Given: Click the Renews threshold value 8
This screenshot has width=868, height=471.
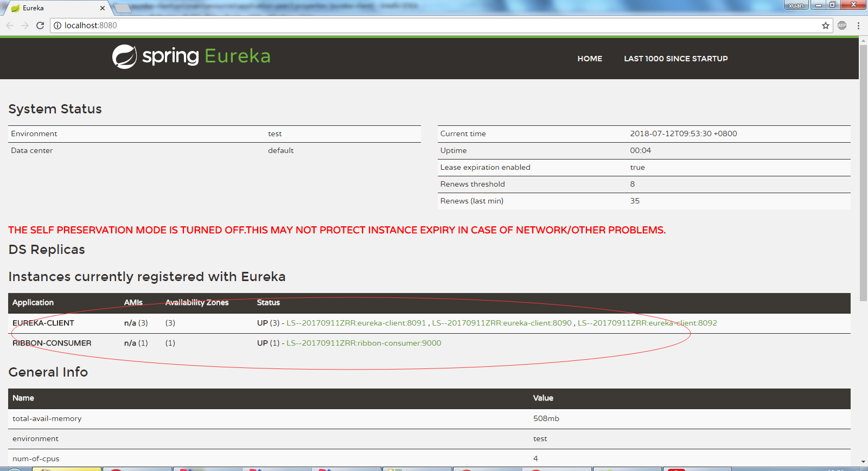Looking at the screenshot, I should pos(633,184).
